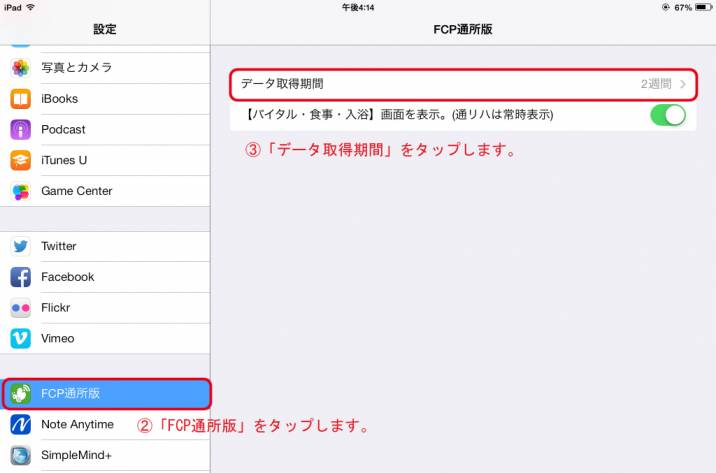This screenshot has height=473, width=716.
Task: Tap the purple Podcast icon
Action: click(x=20, y=130)
